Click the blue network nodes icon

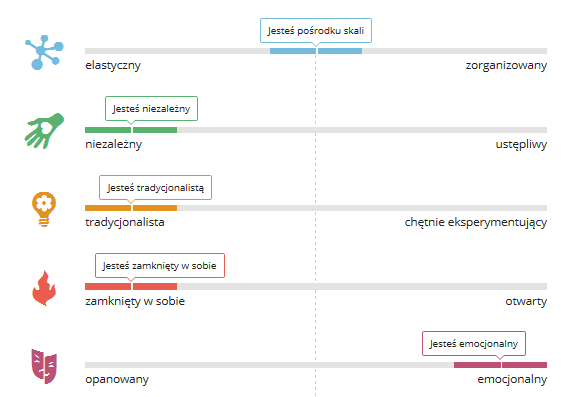coord(44,52)
